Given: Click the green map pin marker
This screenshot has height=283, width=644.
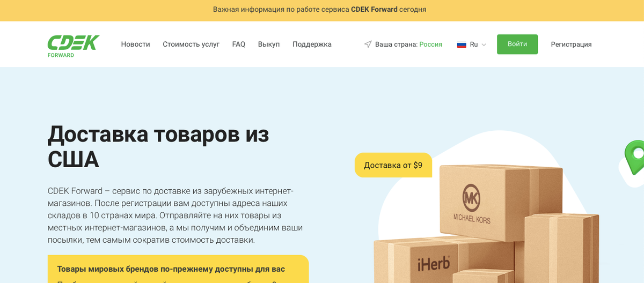Looking at the screenshot, I should tap(635, 157).
